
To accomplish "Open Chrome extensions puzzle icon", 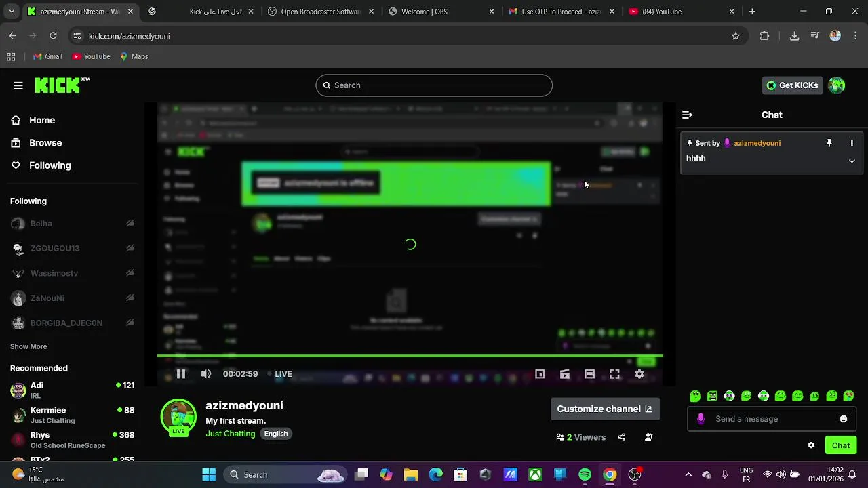I will tap(764, 36).
